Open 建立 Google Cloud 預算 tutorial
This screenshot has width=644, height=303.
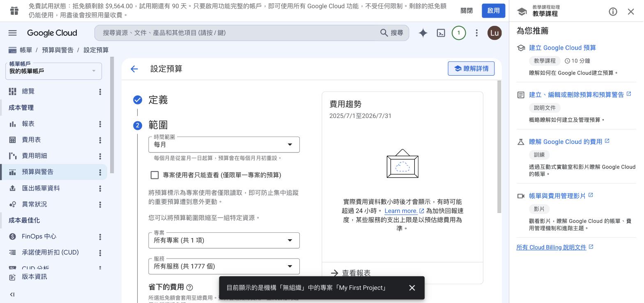point(562,48)
